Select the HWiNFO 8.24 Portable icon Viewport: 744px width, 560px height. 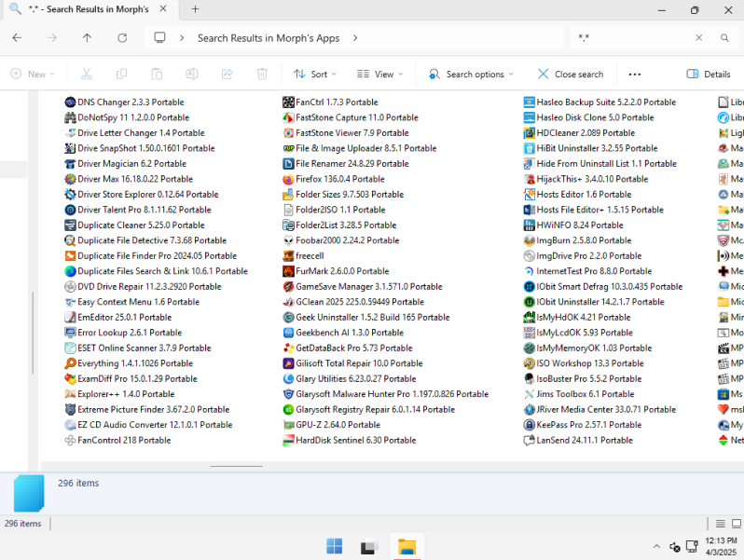[529, 225]
